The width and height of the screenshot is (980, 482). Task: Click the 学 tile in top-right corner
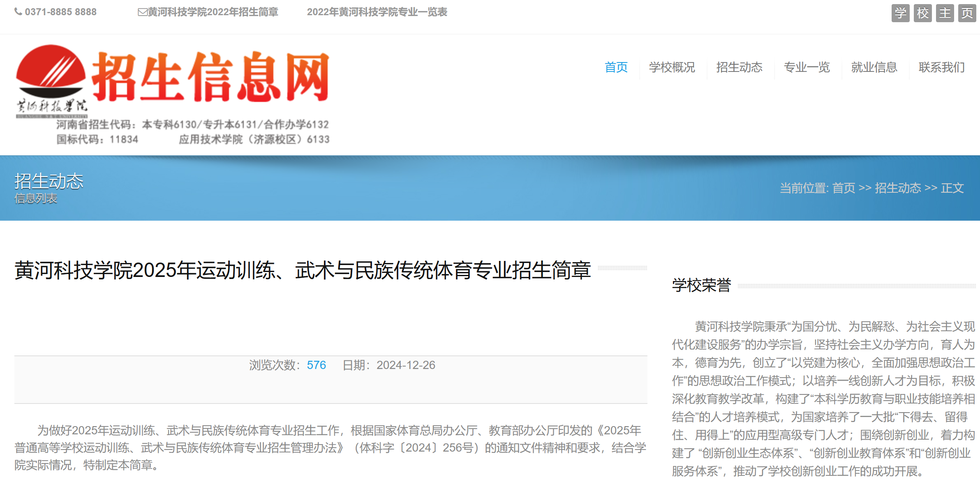pyautogui.click(x=900, y=13)
